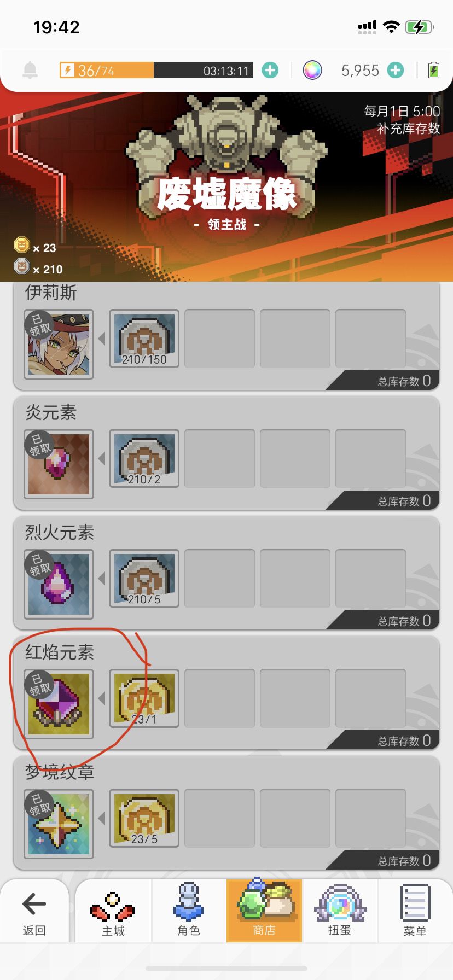Viewport: 453px width, 980px height.
Task: Open the battery saver icon at top right
Action: 433,70
